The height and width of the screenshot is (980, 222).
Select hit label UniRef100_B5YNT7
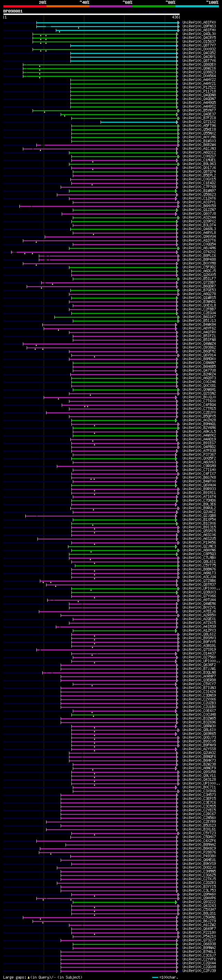point(199,110)
